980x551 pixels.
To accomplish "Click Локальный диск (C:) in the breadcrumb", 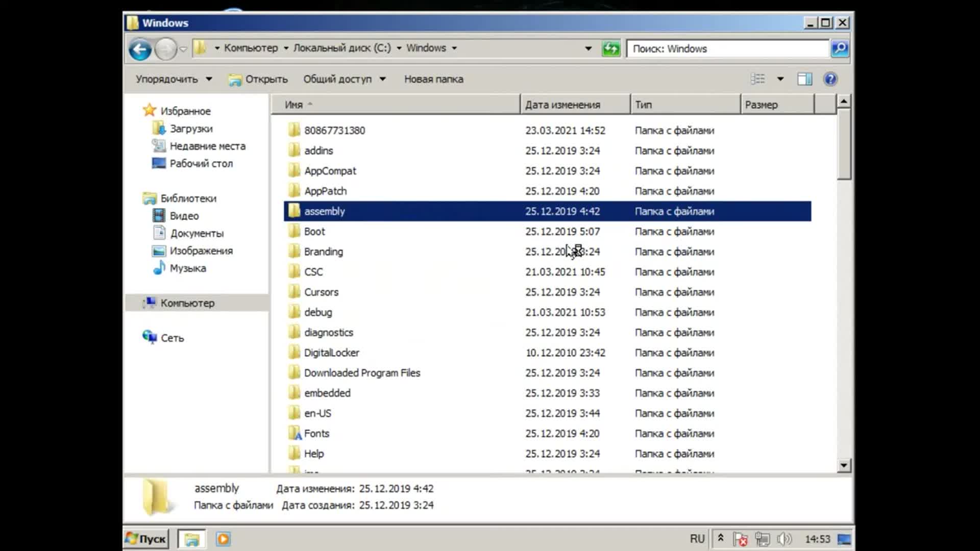I will click(342, 48).
